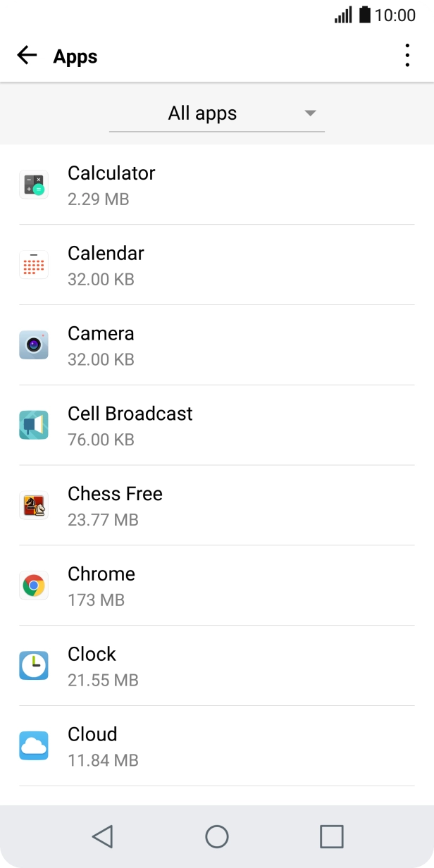This screenshot has width=434, height=868.
Task: Open the overflow menu with three dots
Action: [407, 55]
